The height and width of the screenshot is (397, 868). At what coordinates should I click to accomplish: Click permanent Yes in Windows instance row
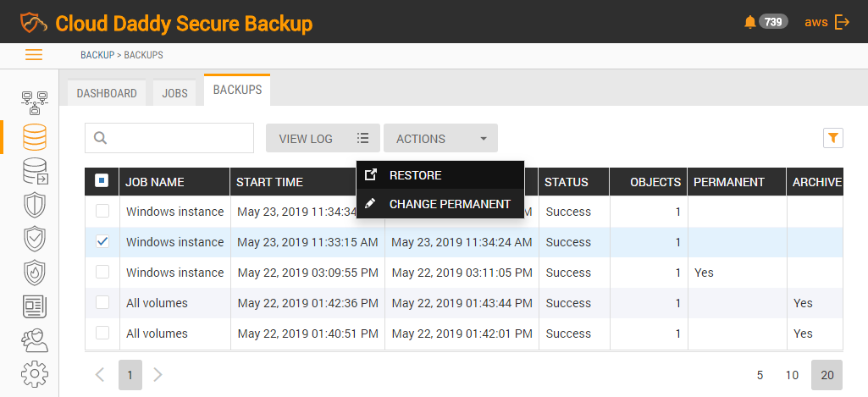tap(704, 273)
